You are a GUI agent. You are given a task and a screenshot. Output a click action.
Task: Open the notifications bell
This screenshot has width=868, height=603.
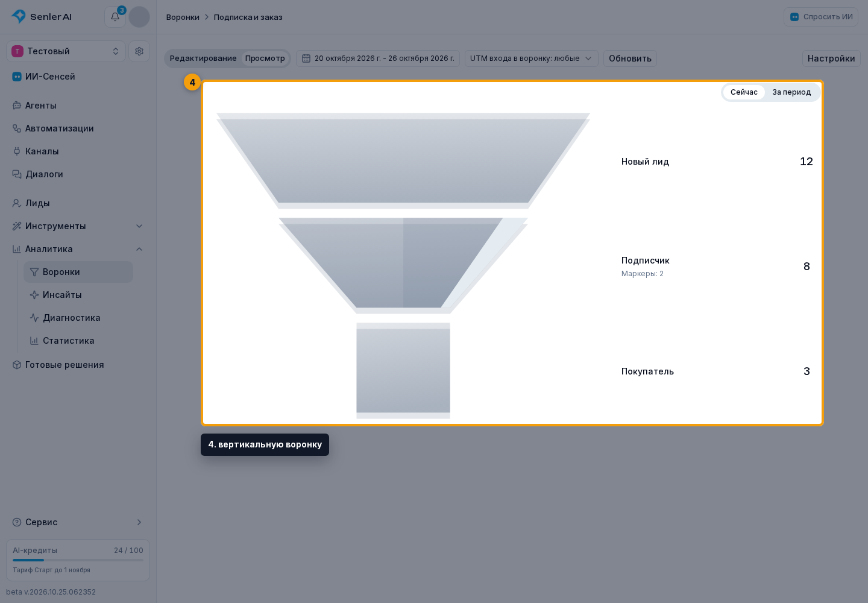115,17
